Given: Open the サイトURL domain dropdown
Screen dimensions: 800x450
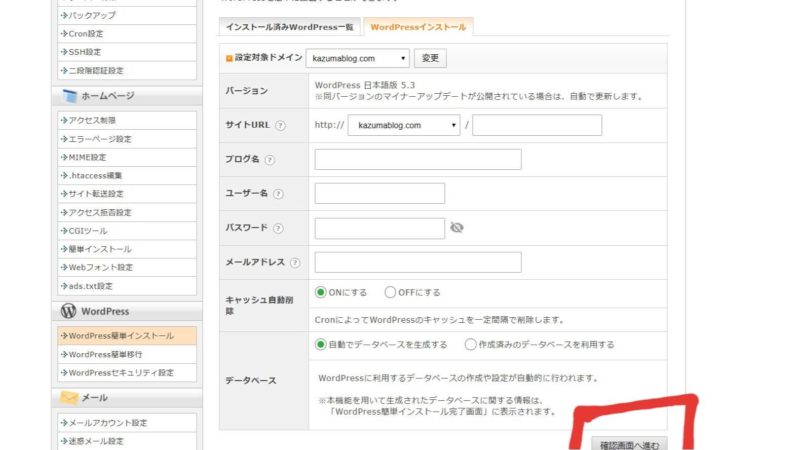Looking at the screenshot, I should tap(404, 125).
